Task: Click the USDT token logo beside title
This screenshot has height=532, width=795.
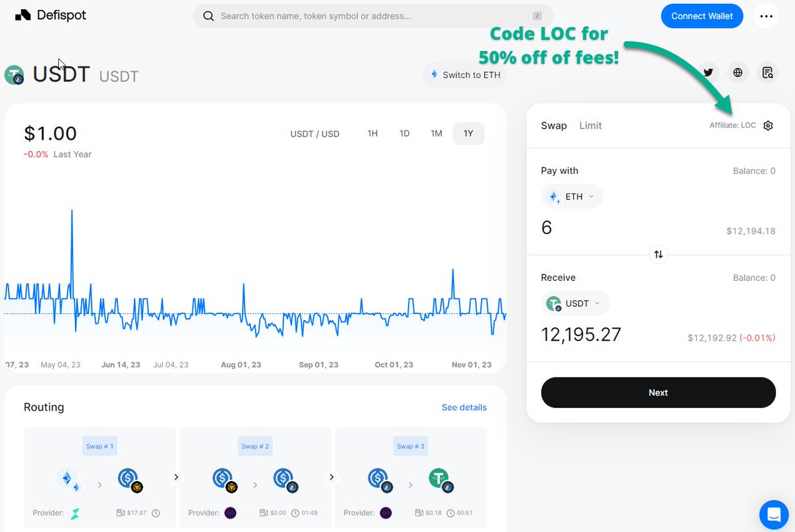Action: pyautogui.click(x=14, y=75)
